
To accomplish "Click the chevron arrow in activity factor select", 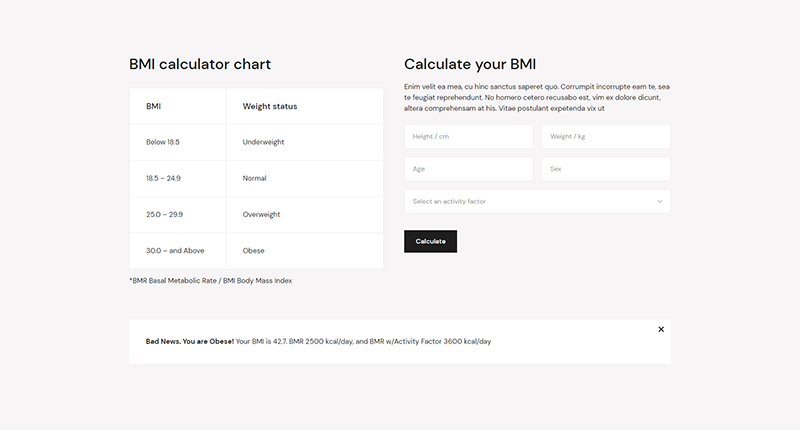I will pos(660,202).
